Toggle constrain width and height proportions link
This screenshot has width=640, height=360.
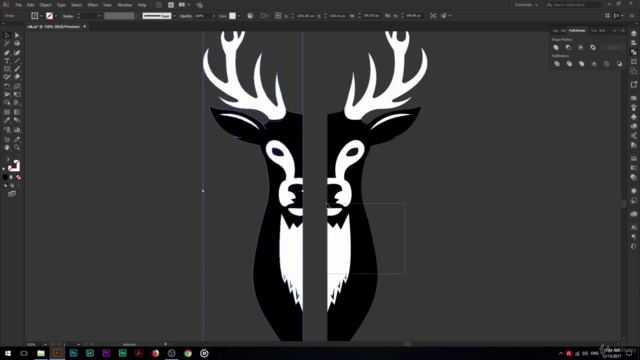[x=387, y=16]
